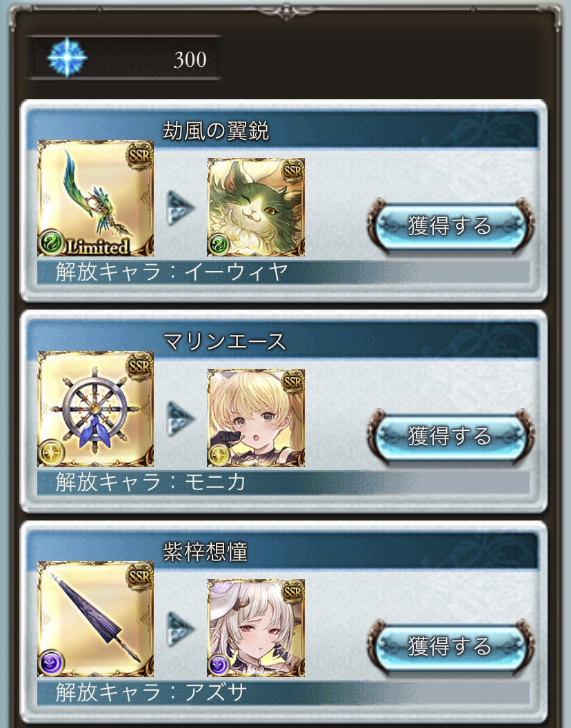Screen dimensions: 571x728
Task: Select the ship's wheel weapon icon
Action: click(x=95, y=409)
